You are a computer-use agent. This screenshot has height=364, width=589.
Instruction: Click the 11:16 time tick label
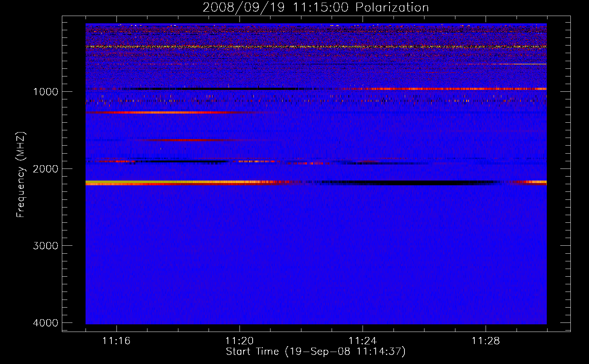tap(116, 341)
